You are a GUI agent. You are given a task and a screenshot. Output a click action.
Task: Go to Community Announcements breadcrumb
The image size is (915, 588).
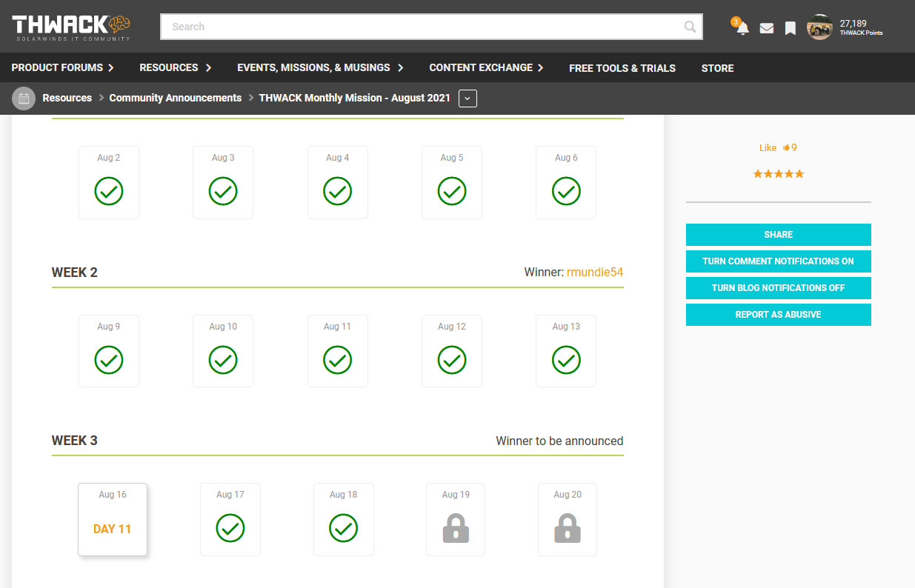tap(176, 98)
